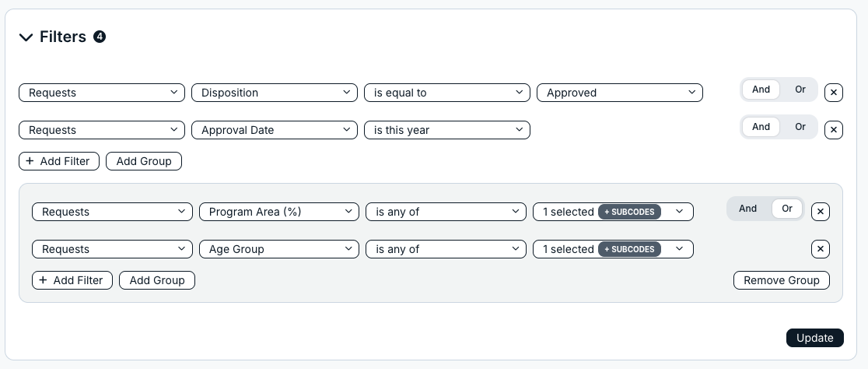Remove the Approval Date filter row
Image resolution: width=868 pixels, height=369 pixels.
pos(834,130)
